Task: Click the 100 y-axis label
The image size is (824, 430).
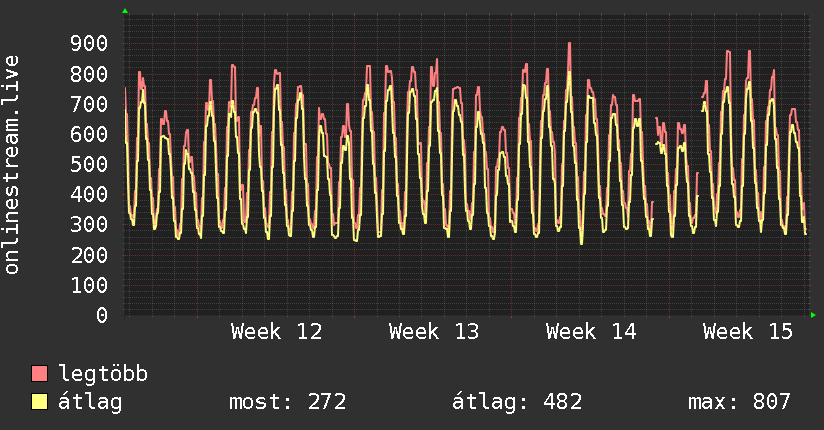Action: 89,285
